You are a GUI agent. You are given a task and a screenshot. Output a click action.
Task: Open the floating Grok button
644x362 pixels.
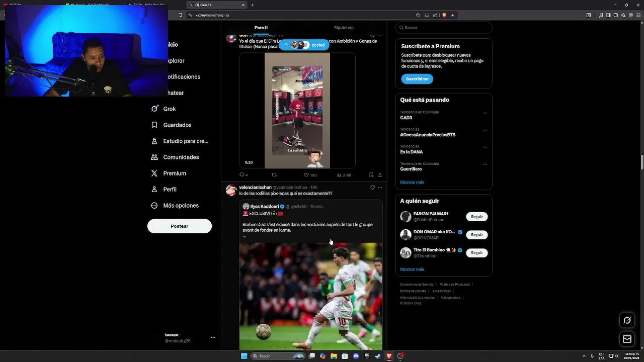(627, 320)
